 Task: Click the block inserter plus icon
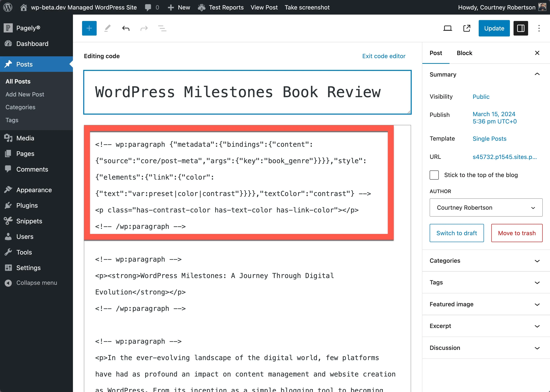click(x=90, y=28)
